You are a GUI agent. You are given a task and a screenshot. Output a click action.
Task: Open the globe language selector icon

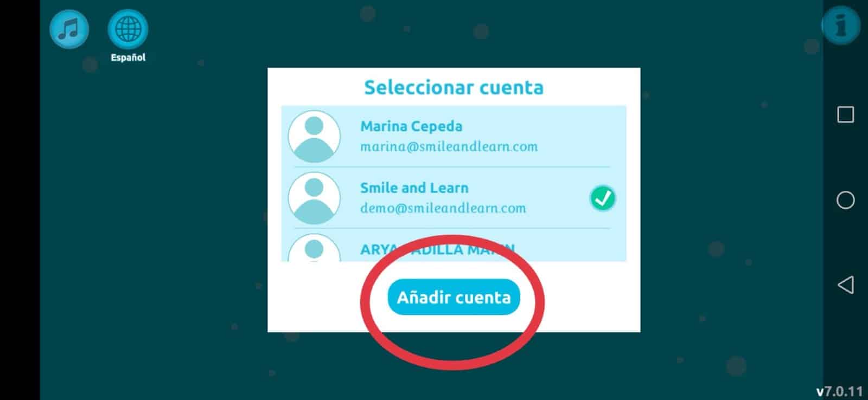pos(127,29)
